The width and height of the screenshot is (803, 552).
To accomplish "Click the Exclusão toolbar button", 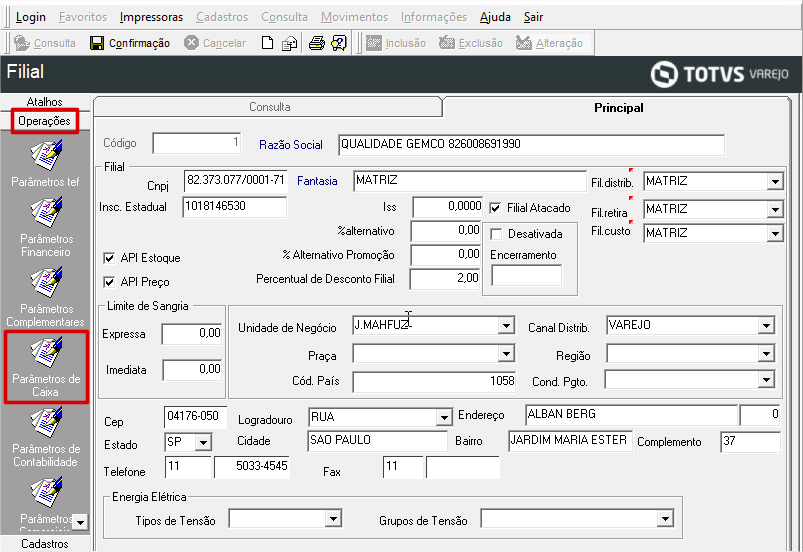I will click(x=471, y=43).
